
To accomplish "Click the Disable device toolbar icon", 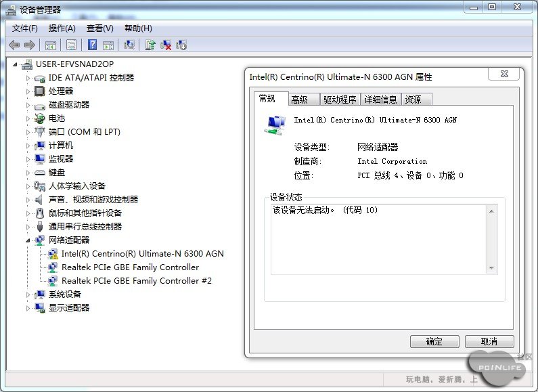I will pos(181,45).
